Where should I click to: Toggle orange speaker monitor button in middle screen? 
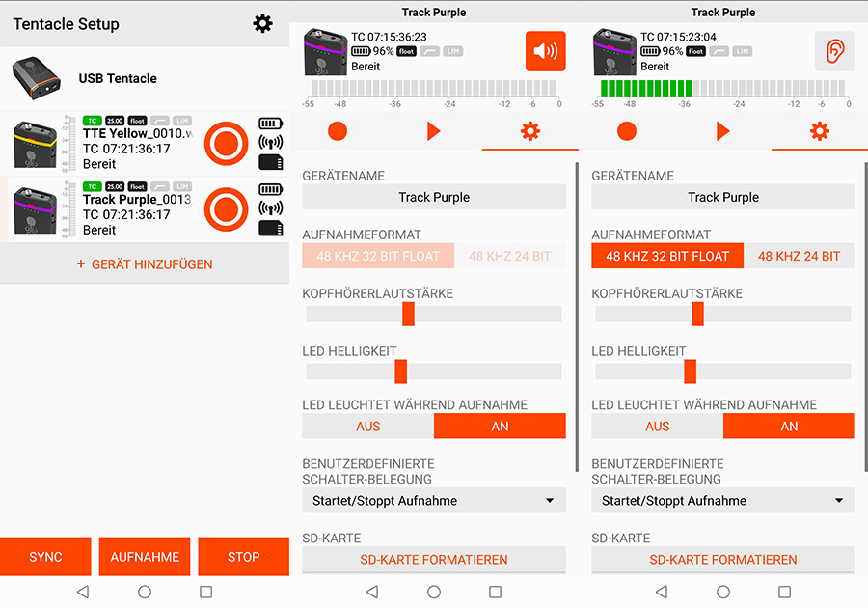[x=545, y=51]
